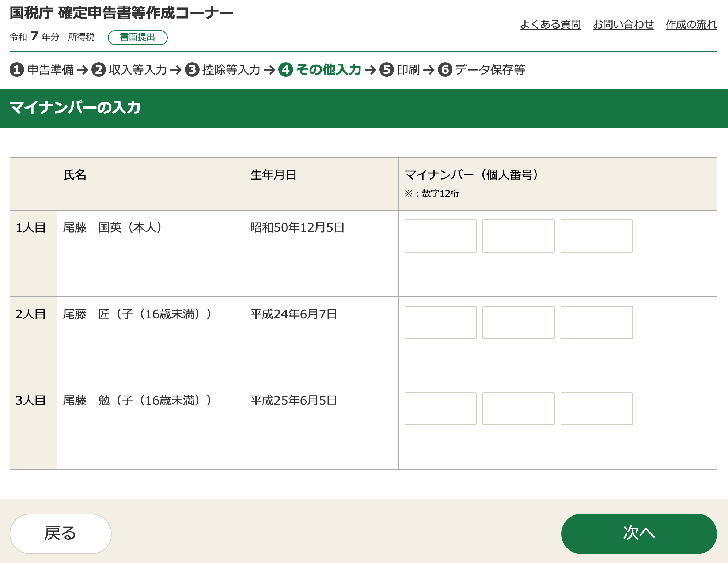Click step 2 circle icon 収入等入力
This screenshot has height=563, width=728.
(99, 69)
